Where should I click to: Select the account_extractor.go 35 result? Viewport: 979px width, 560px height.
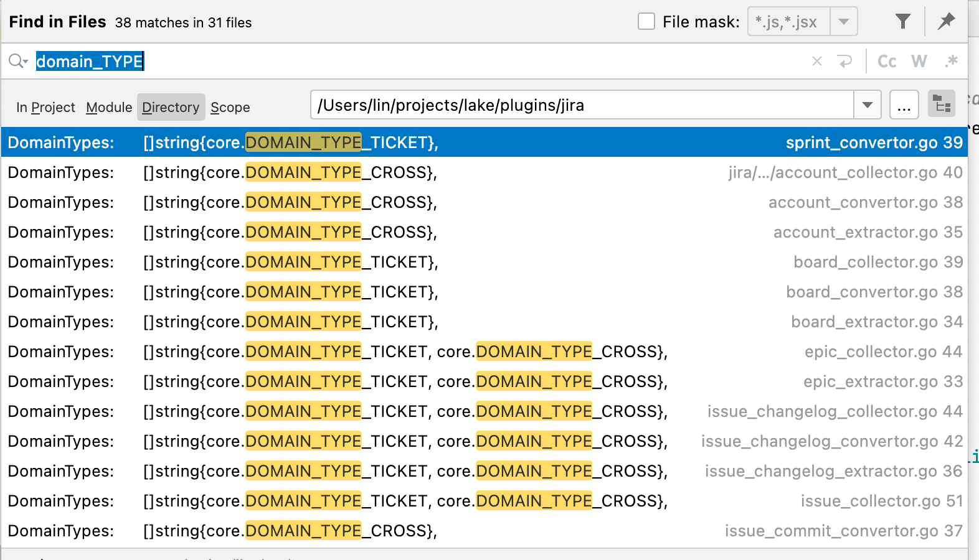[x=485, y=232]
